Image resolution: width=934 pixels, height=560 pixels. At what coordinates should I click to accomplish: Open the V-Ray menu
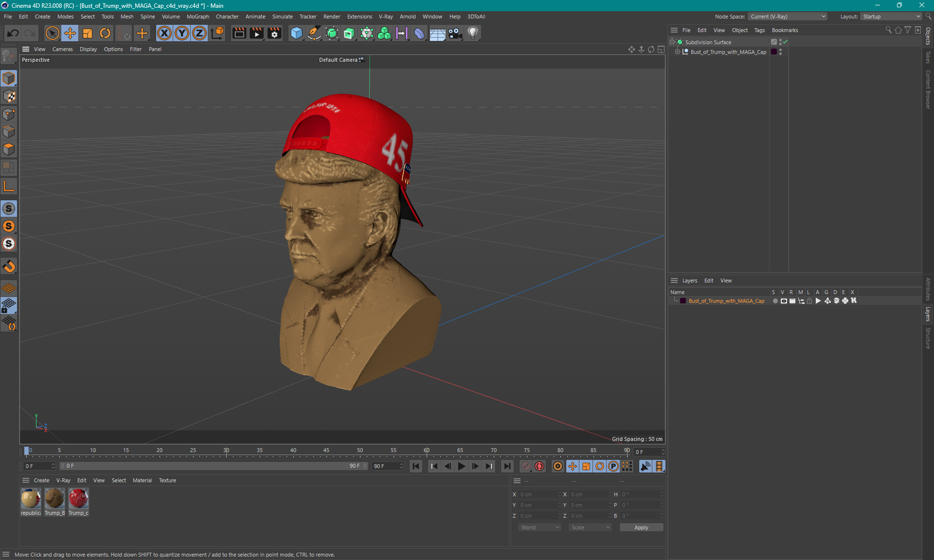386,17
